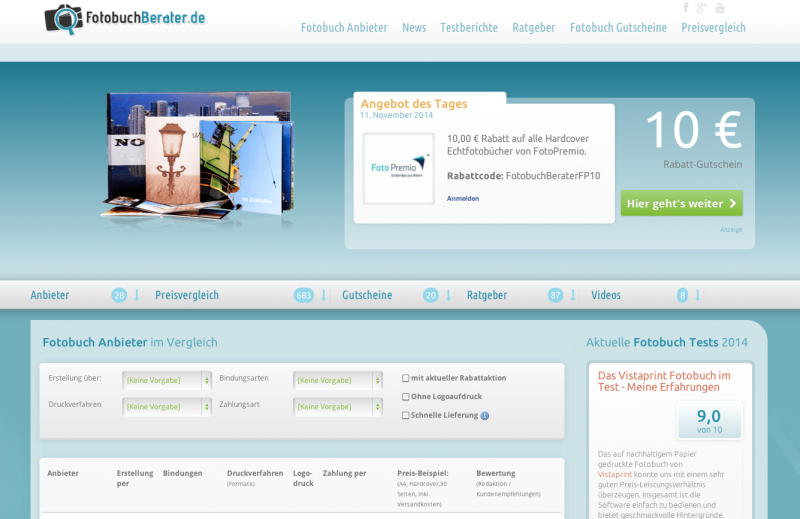
Task: Open Preisvergleich in top navigation
Action: click(x=713, y=28)
